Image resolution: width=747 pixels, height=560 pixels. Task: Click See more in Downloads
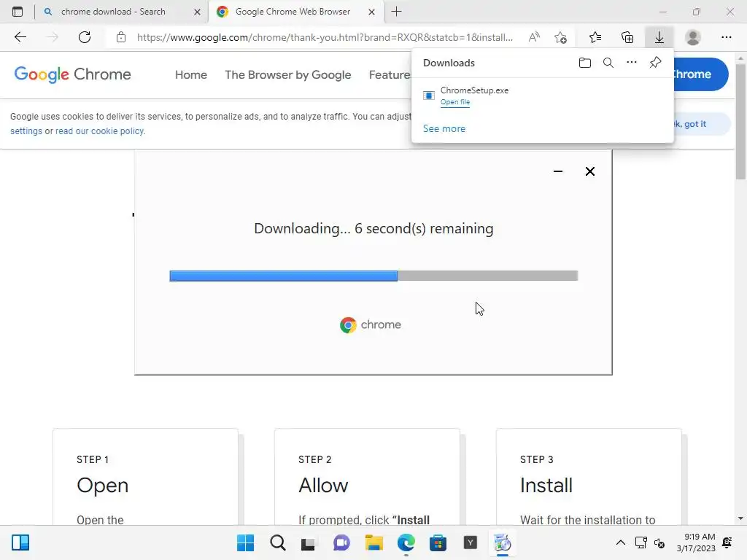[x=444, y=128]
